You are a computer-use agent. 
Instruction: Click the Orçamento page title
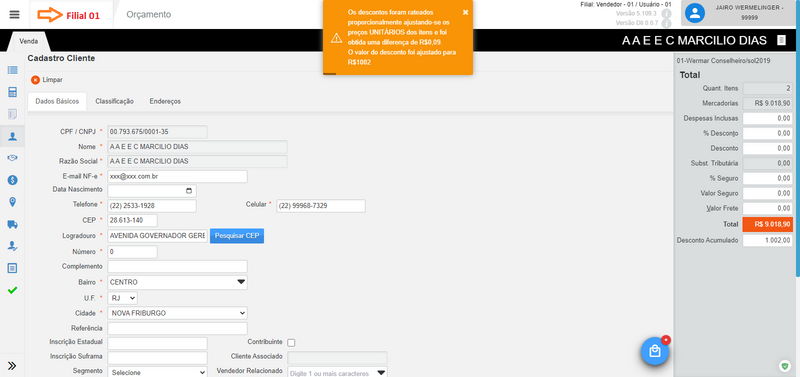point(149,15)
